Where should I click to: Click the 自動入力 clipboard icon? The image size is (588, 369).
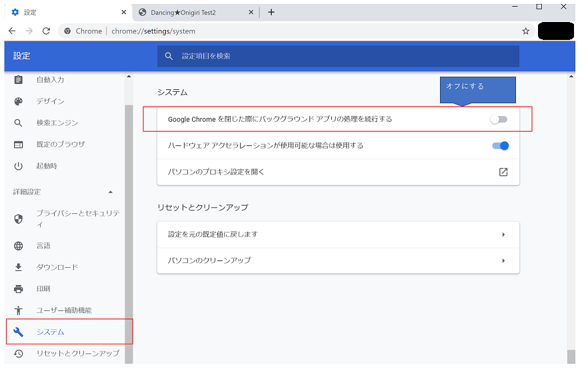coord(19,80)
